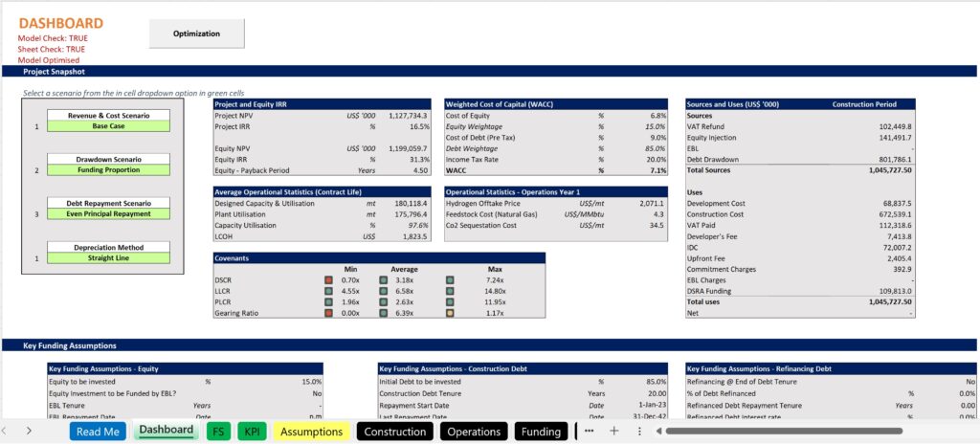Go to the Construction sheet tab
The image size is (980, 444).
pyautogui.click(x=394, y=432)
